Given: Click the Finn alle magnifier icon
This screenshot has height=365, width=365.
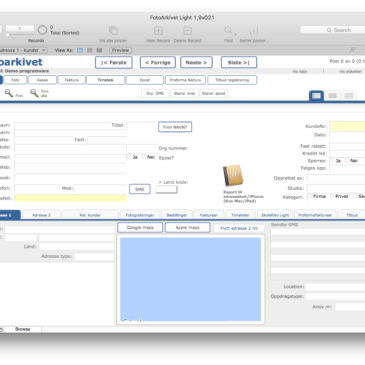Looking at the screenshot, I should tap(34, 93).
